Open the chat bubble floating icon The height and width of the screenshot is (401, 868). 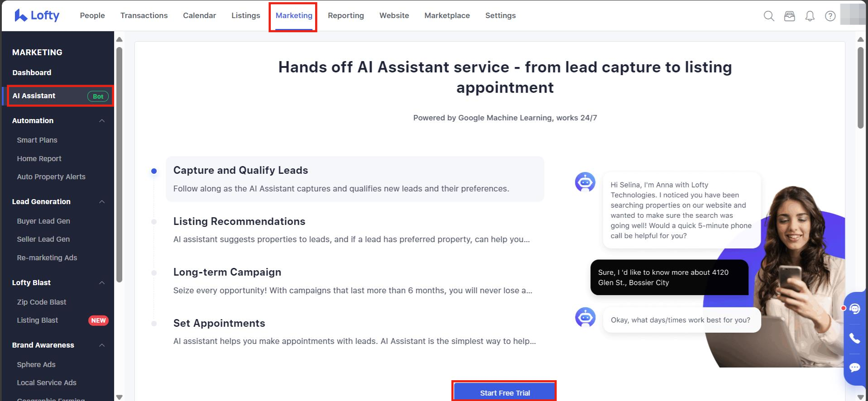(x=854, y=367)
